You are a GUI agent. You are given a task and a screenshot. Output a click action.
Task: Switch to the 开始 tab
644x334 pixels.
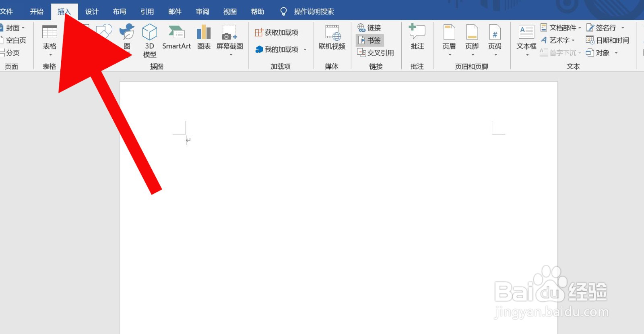click(37, 12)
